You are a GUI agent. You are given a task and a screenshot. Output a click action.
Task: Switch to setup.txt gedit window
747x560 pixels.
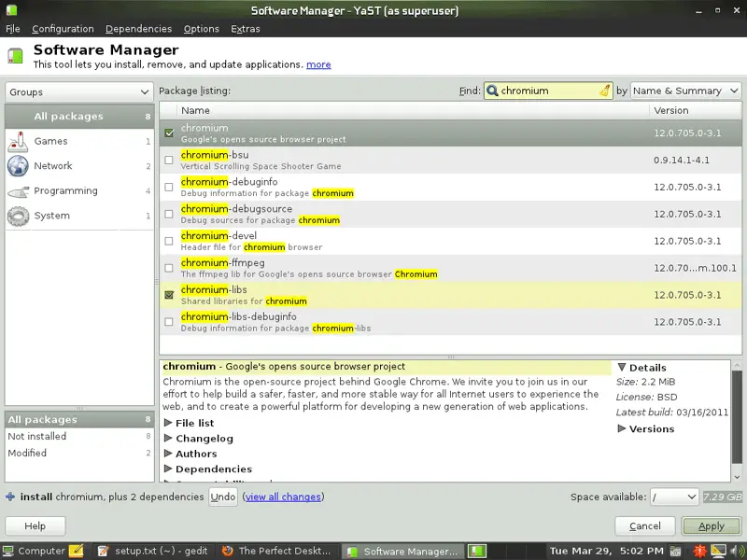pyautogui.click(x=153, y=551)
